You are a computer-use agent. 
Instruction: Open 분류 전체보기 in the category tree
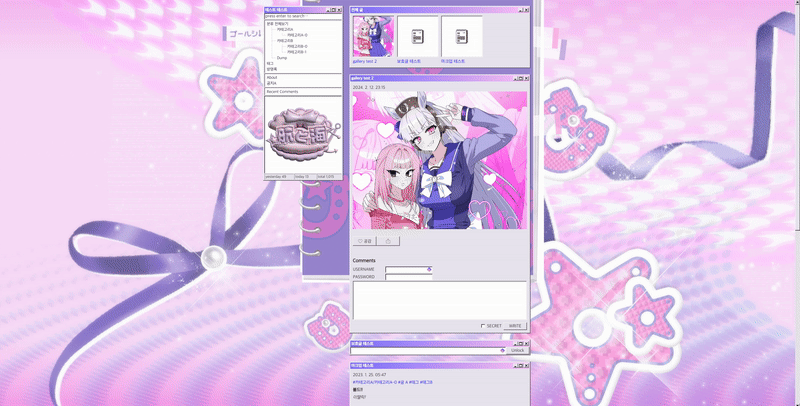click(x=277, y=24)
